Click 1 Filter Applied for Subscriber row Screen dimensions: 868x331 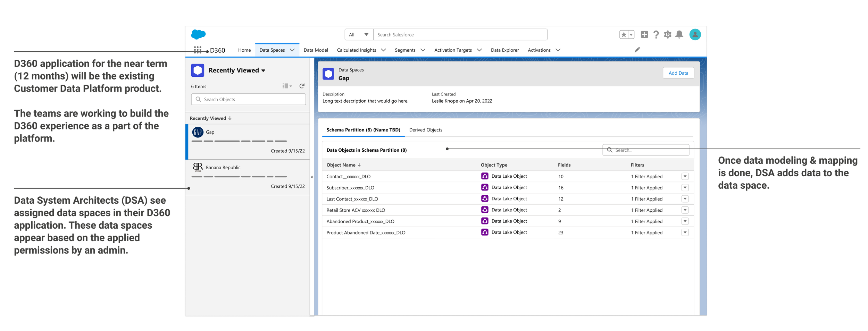[x=647, y=188]
